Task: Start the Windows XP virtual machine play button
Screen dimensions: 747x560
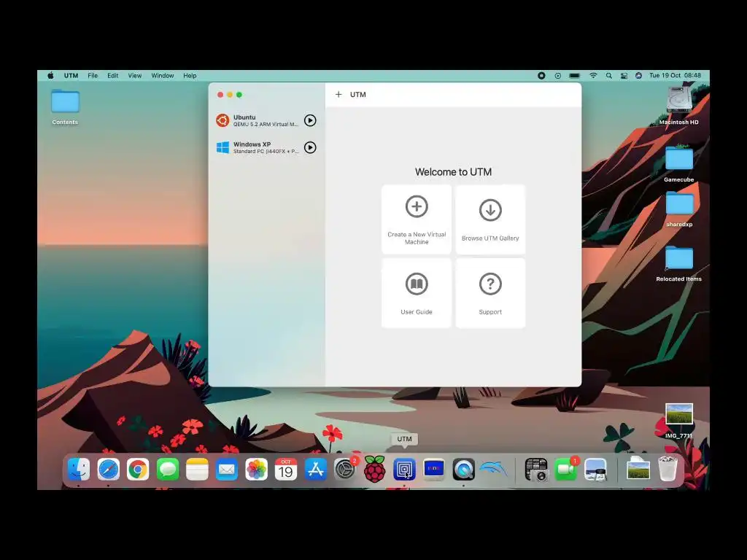Action: pos(310,147)
